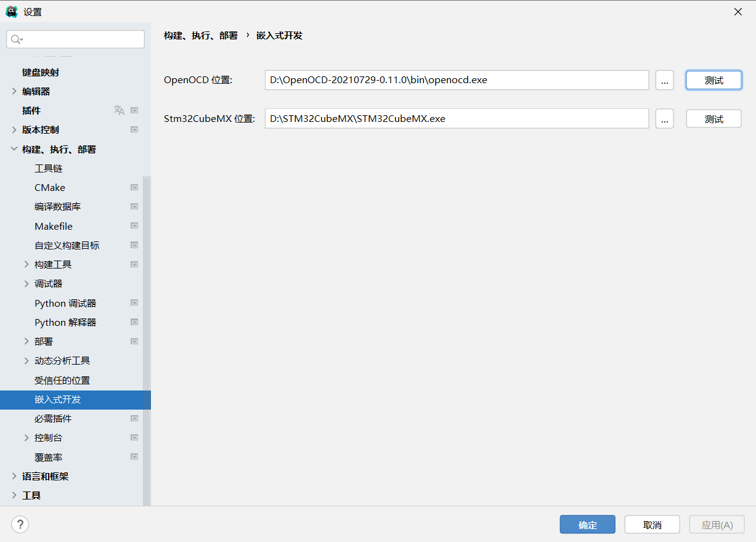756x542 pixels.
Task: Click project-level icon beside 构建工具
Action: [x=134, y=264]
